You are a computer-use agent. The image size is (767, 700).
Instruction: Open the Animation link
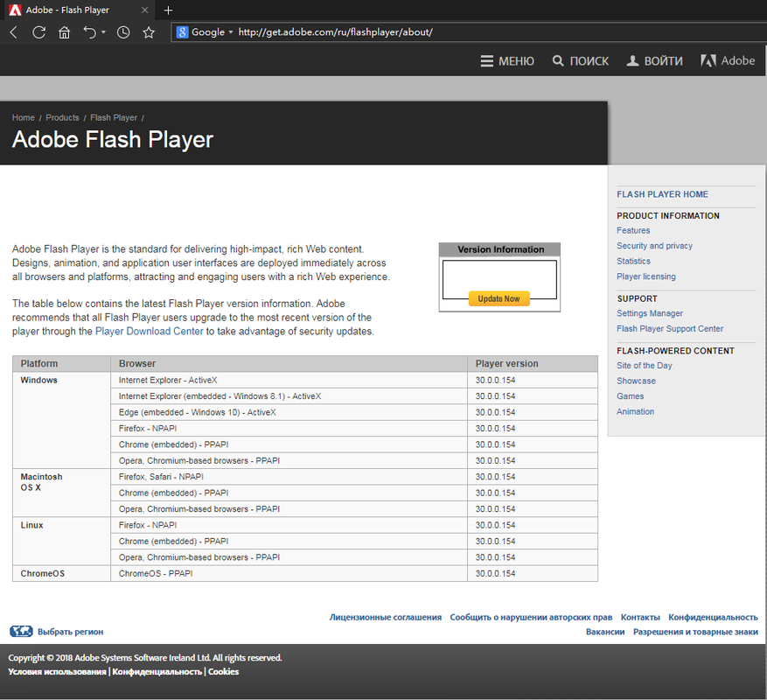(x=635, y=411)
